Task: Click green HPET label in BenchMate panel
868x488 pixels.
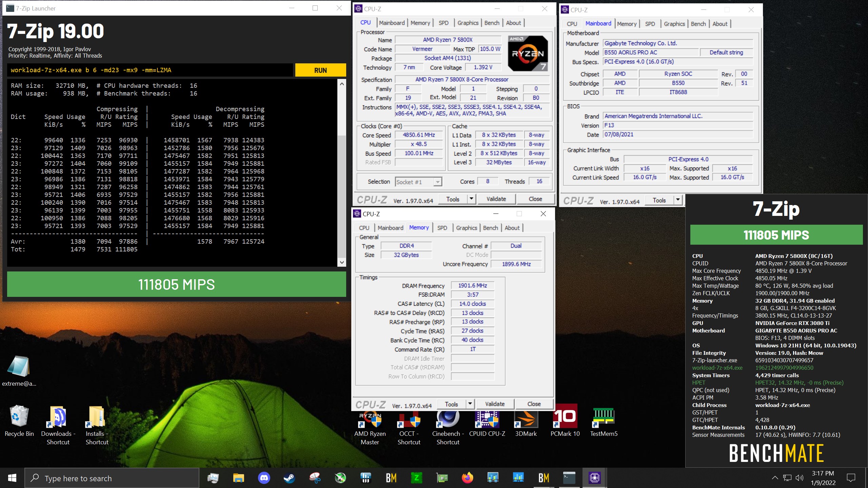Action: [698, 383]
